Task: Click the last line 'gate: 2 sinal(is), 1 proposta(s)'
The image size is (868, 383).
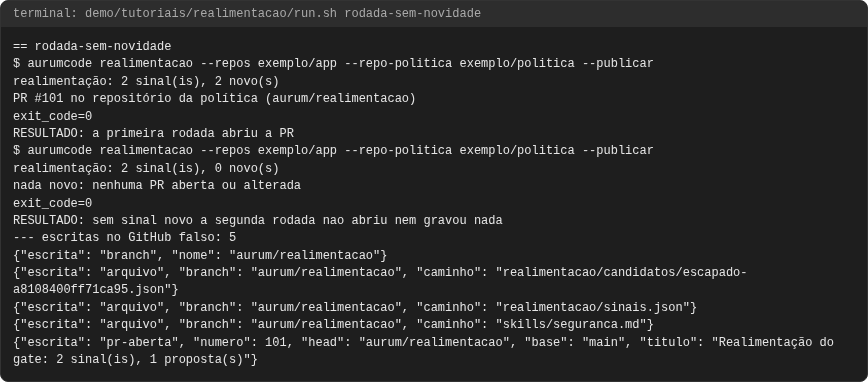Action: point(135,360)
